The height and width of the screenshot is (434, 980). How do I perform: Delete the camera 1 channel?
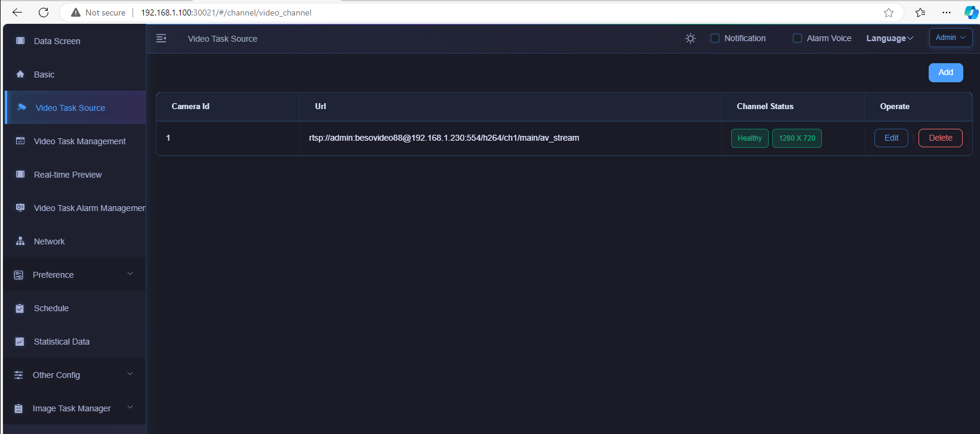click(940, 138)
